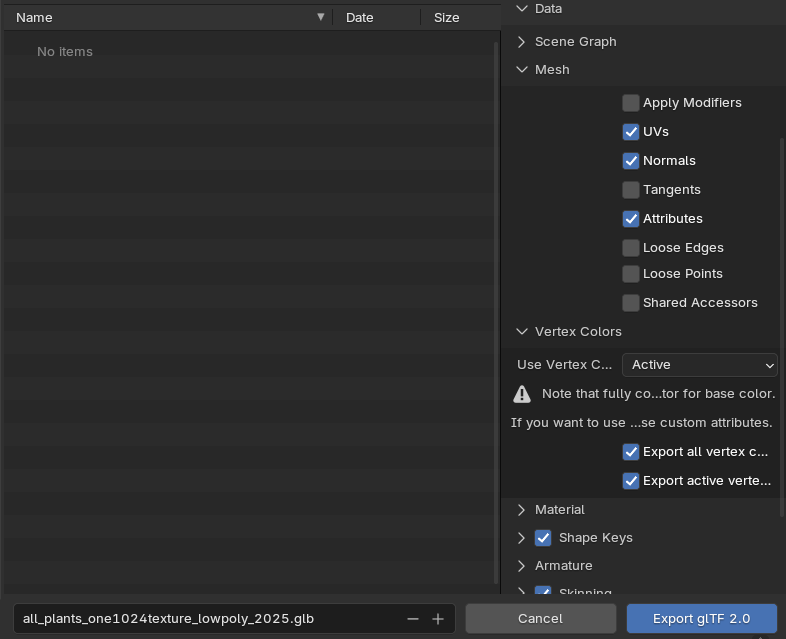786x639 pixels.
Task: Expand the Skinning panel arrow
Action: [x=522, y=591]
